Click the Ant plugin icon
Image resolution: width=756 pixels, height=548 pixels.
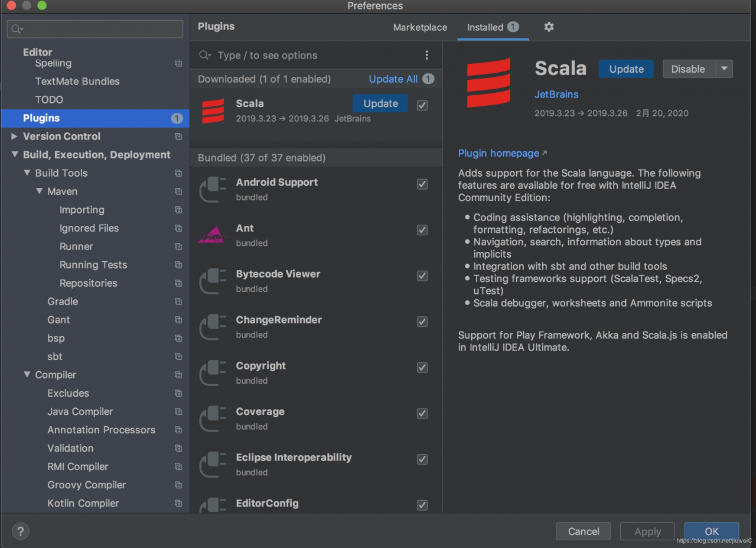213,235
